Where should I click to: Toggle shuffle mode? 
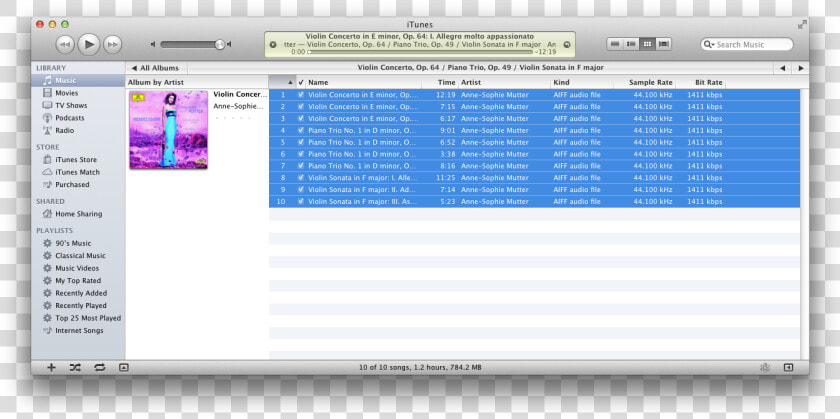(75, 368)
